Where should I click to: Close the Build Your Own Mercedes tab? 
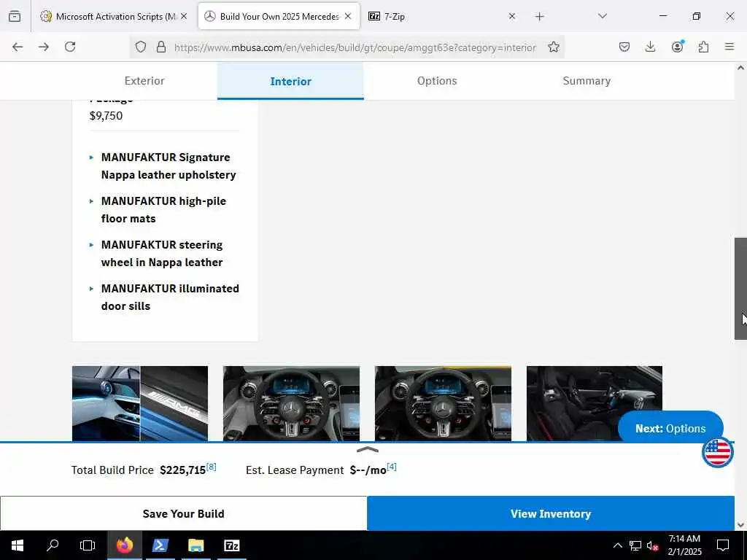tap(348, 16)
